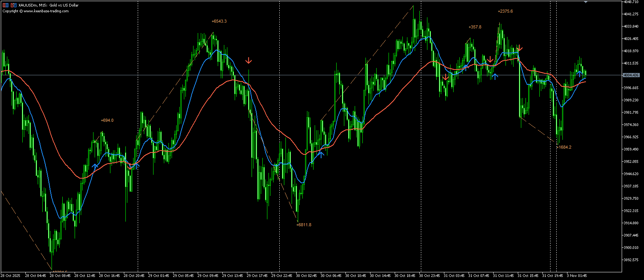
Task: Click the 28 Oct 12:45 time label
Action: click(85, 276)
